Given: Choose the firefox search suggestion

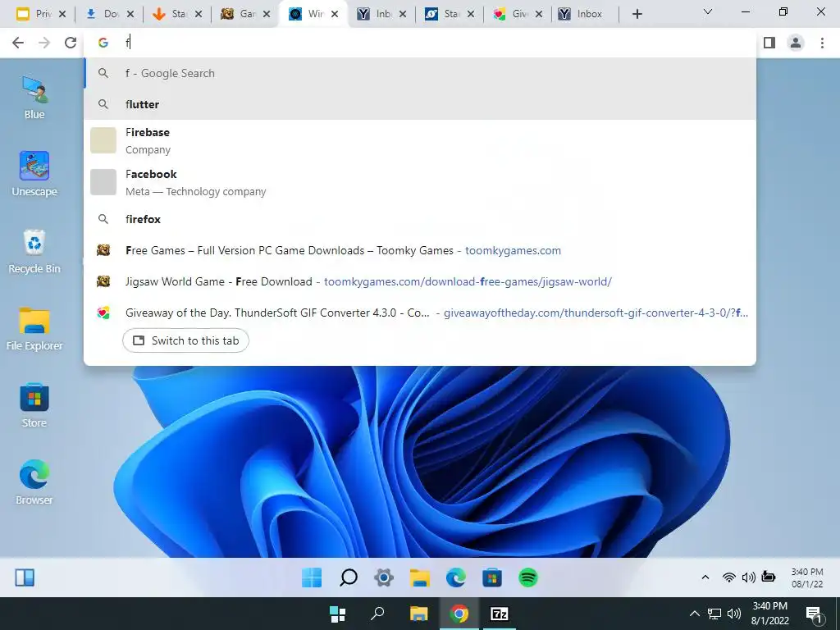Looking at the screenshot, I should click(x=420, y=219).
